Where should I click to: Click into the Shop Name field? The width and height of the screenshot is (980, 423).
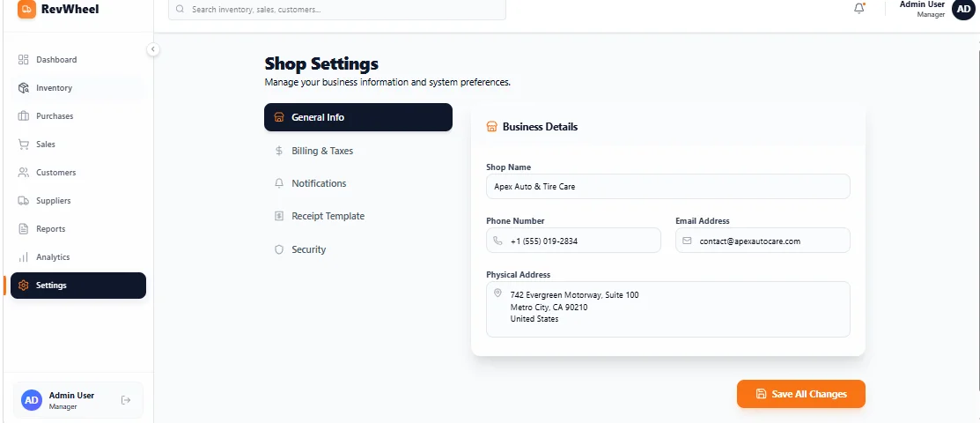(668, 187)
